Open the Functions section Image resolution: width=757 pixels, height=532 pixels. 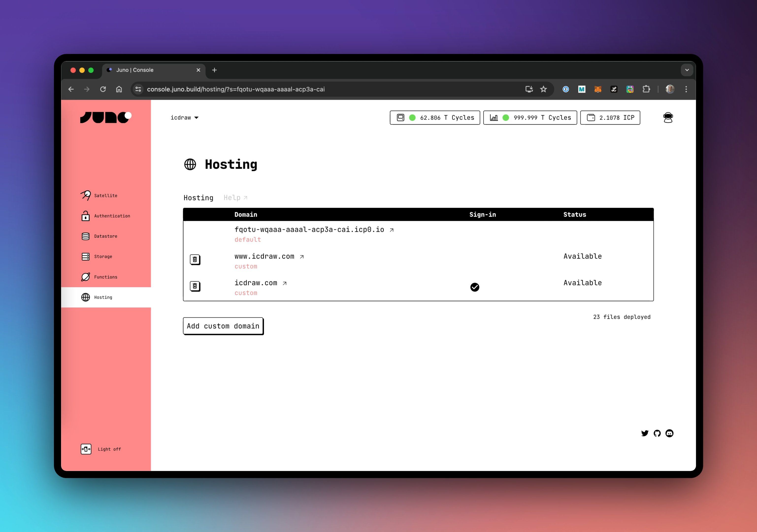105,277
